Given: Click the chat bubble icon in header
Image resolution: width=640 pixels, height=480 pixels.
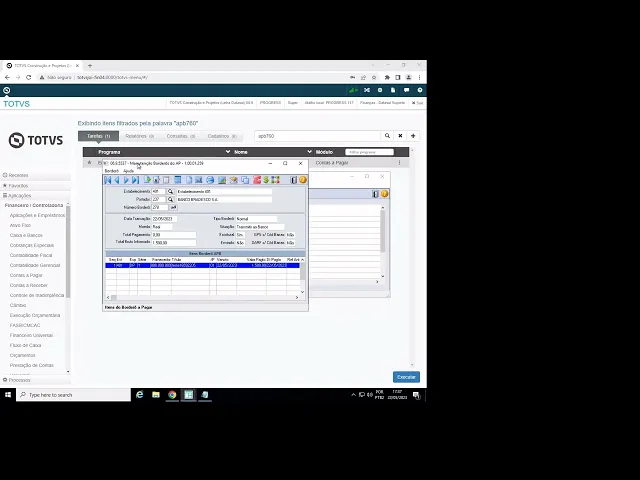Looking at the screenshot, I should [406, 90].
